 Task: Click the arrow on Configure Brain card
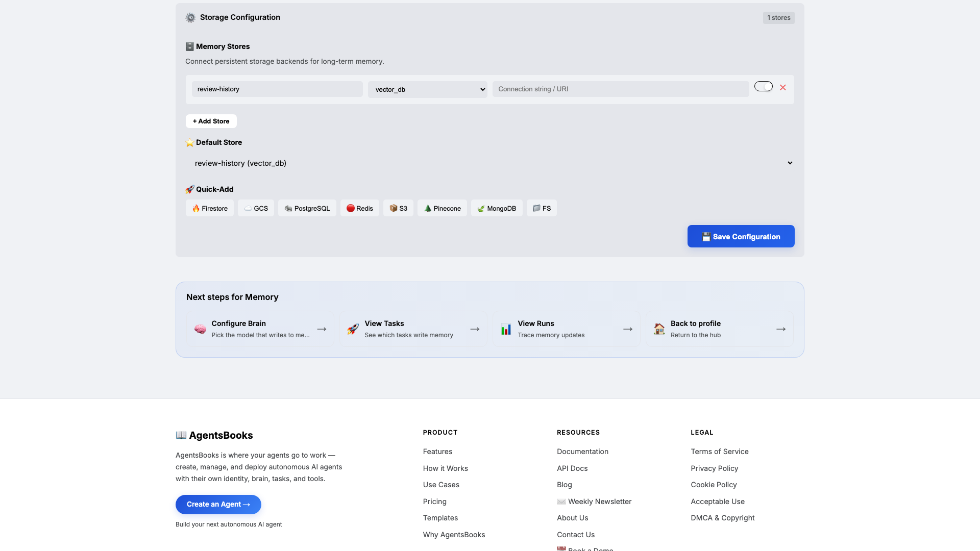click(x=322, y=329)
